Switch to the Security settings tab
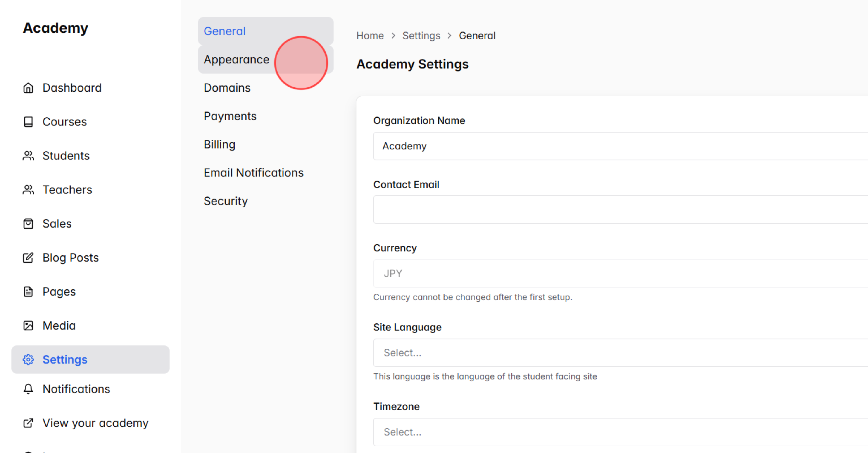The width and height of the screenshot is (868, 453). point(225,201)
